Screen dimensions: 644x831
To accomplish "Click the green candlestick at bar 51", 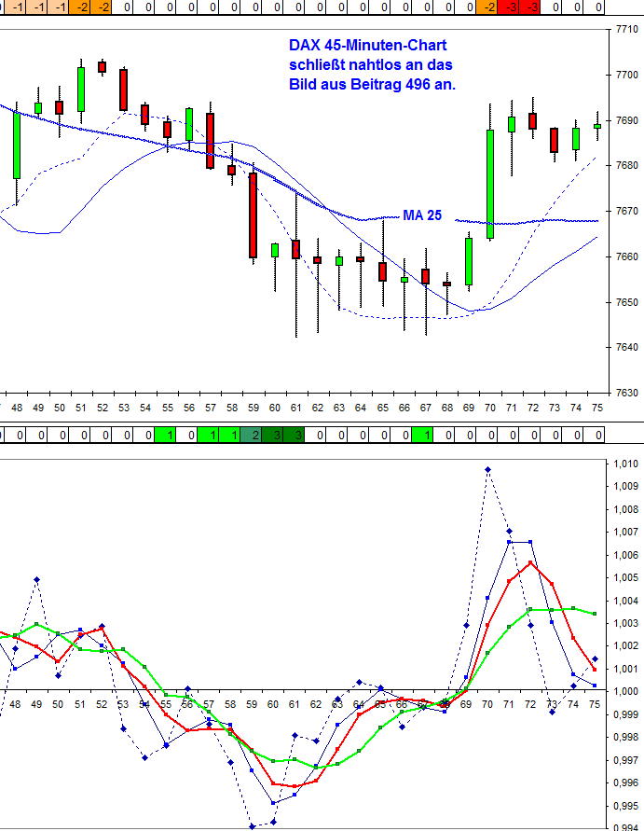I will point(81,89).
